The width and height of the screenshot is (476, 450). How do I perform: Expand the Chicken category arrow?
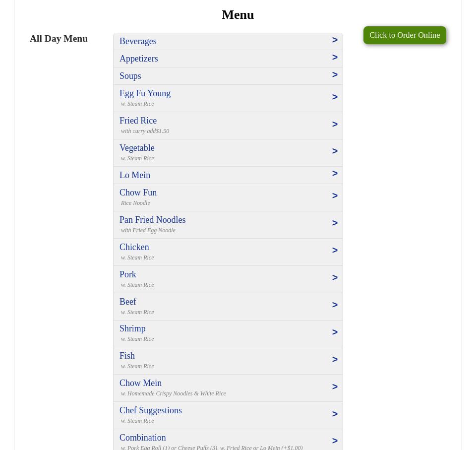335,251
